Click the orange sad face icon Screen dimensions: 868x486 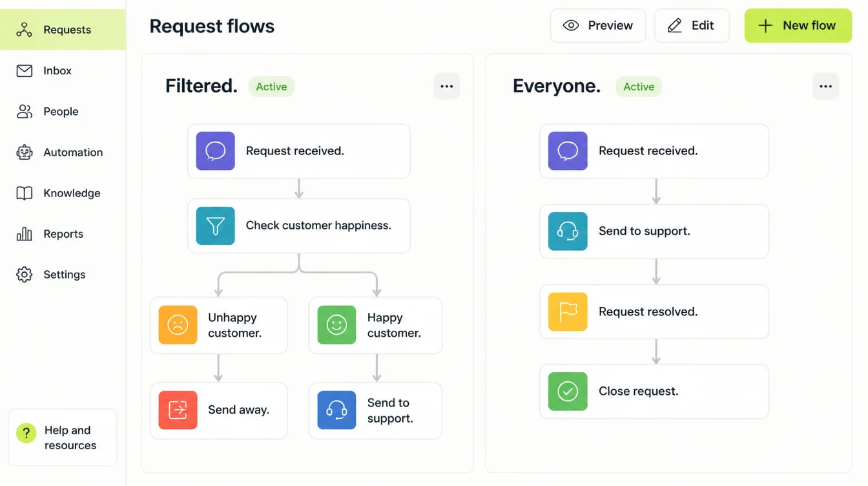(178, 324)
